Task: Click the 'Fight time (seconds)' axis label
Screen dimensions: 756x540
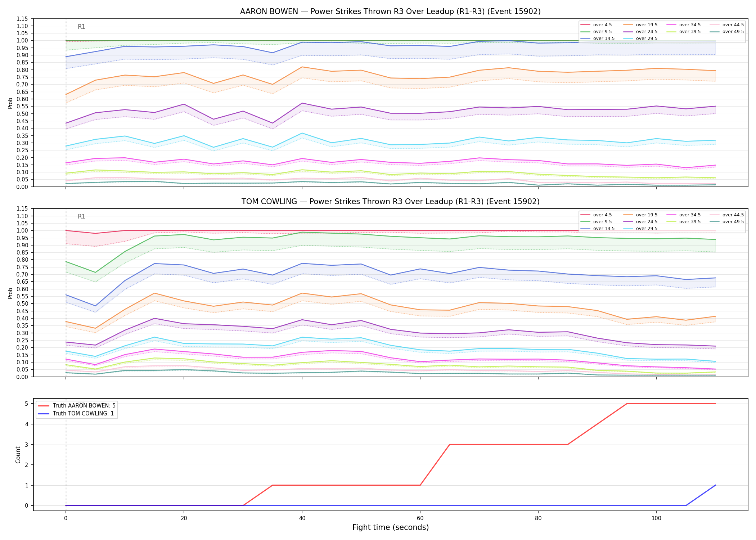Action: tap(391, 527)
